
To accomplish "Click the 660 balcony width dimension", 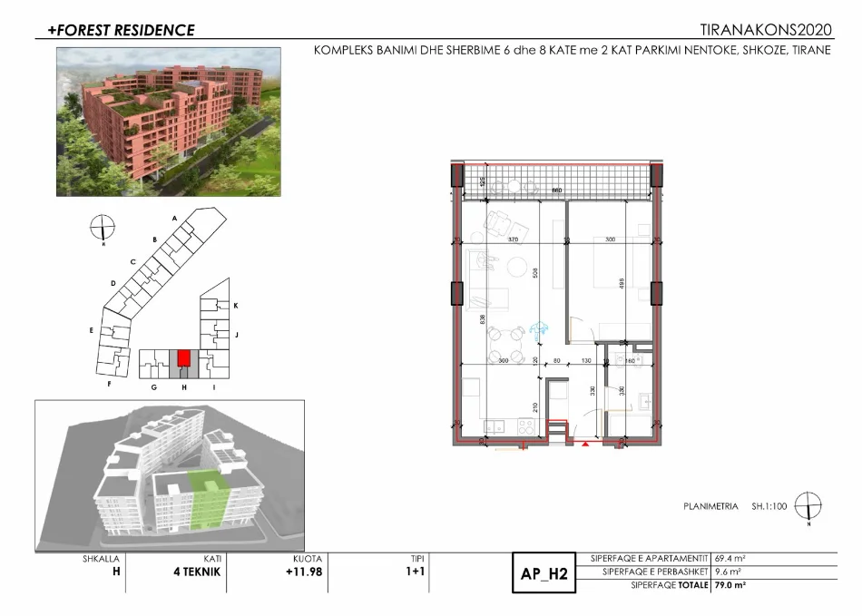I will click(556, 191).
